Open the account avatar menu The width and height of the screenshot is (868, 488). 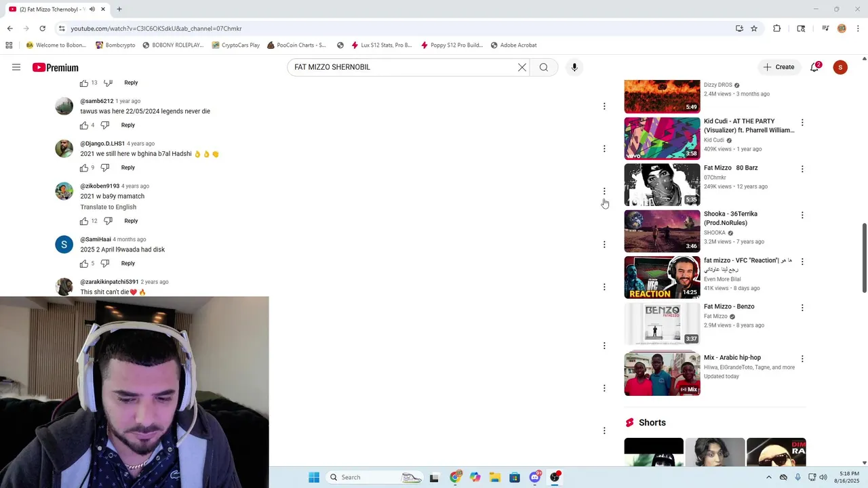840,67
